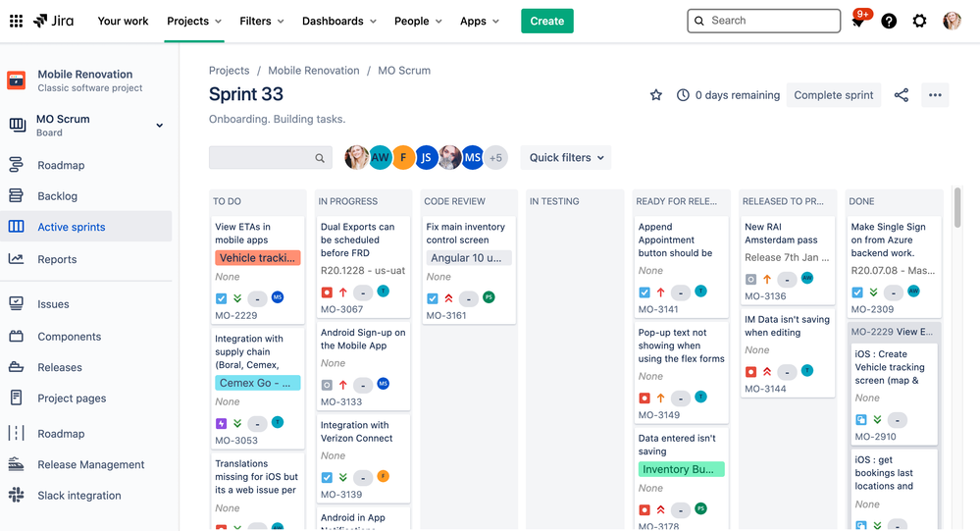Click subtask icon on MO-2910 card
The height and width of the screenshot is (531, 980).
pyautogui.click(x=861, y=420)
